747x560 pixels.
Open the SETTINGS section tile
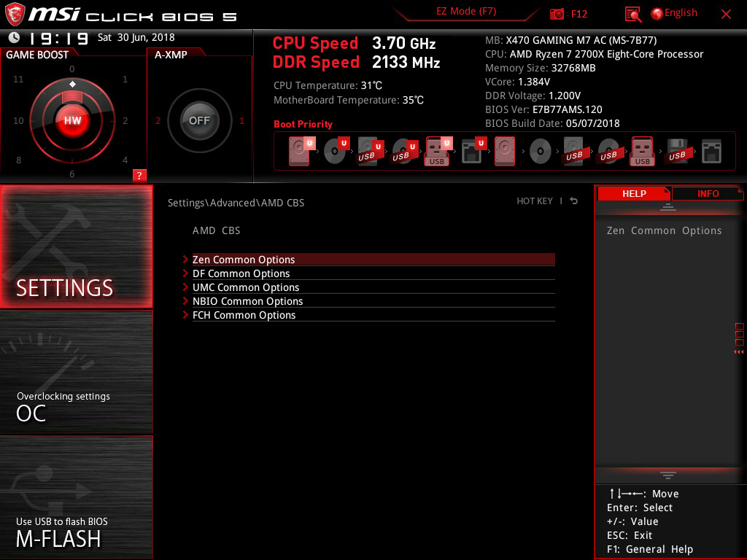pyautogui.click(x=76, y=246)
